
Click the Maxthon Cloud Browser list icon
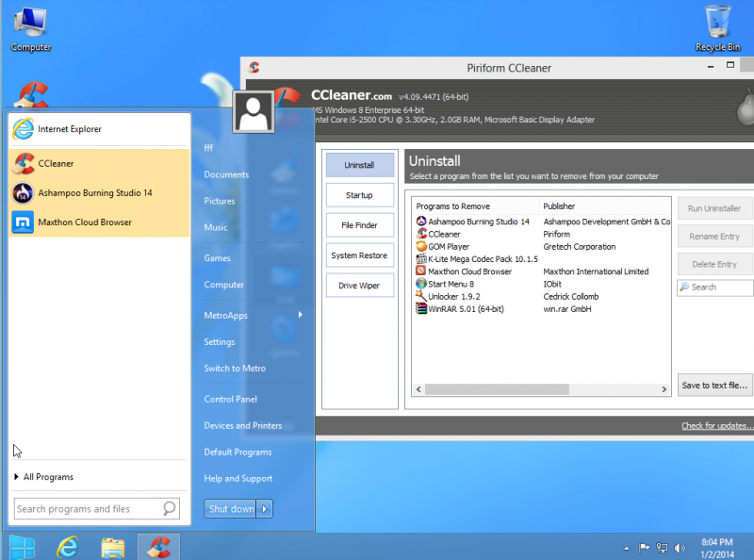421,272
